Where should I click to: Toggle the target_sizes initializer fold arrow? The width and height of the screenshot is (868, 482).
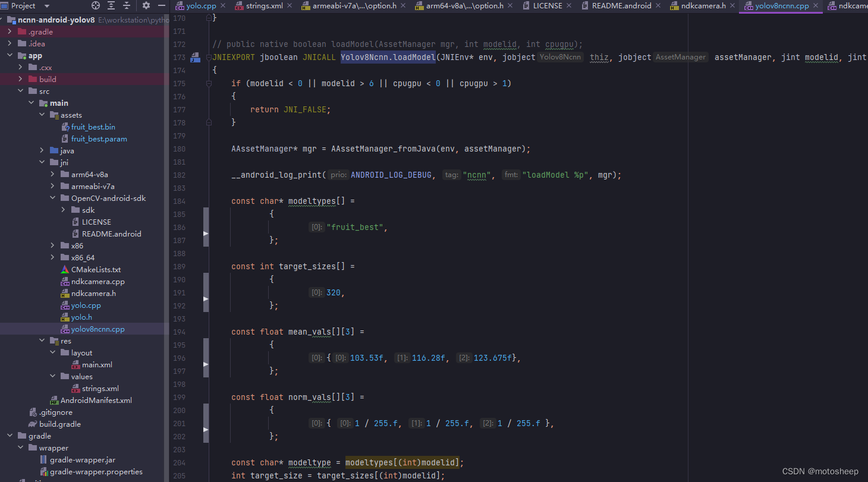[x=206, y=299]
